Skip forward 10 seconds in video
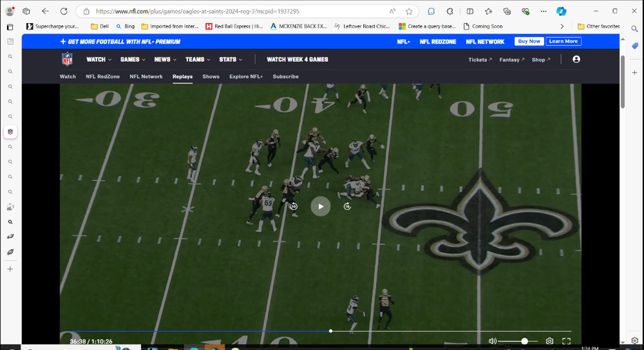 tap(347, 206)
